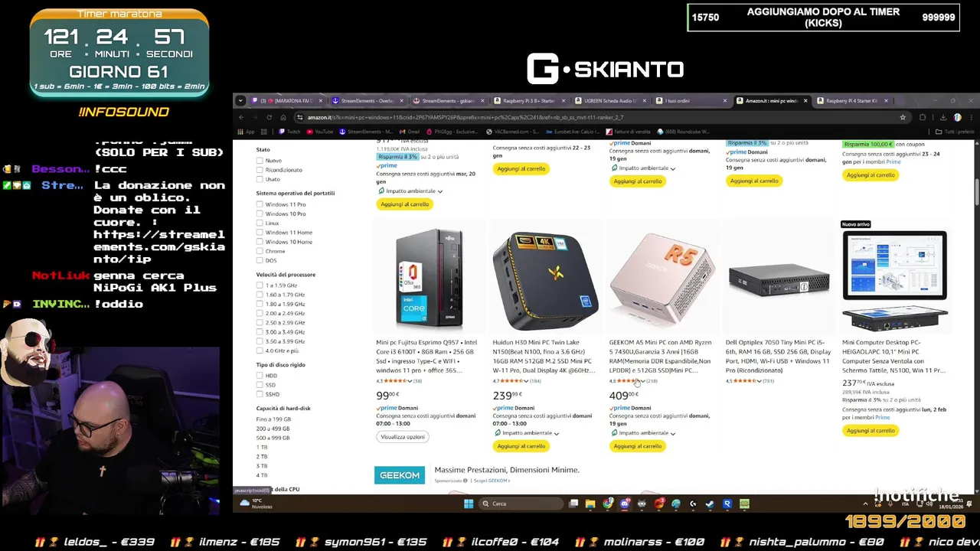The width and height of the screenshot is (980, 551).
Task: Open Chrome tab search dropdown
Action: pyautogui.click(x=240, y=101)
